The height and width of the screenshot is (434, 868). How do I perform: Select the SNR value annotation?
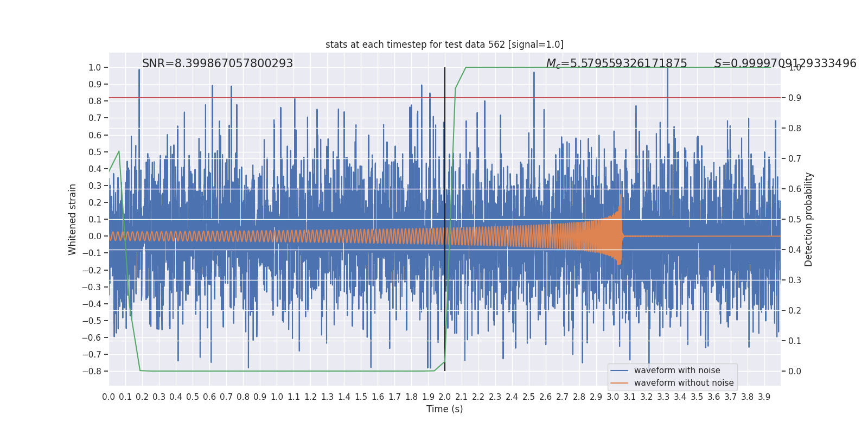[218, 63]
